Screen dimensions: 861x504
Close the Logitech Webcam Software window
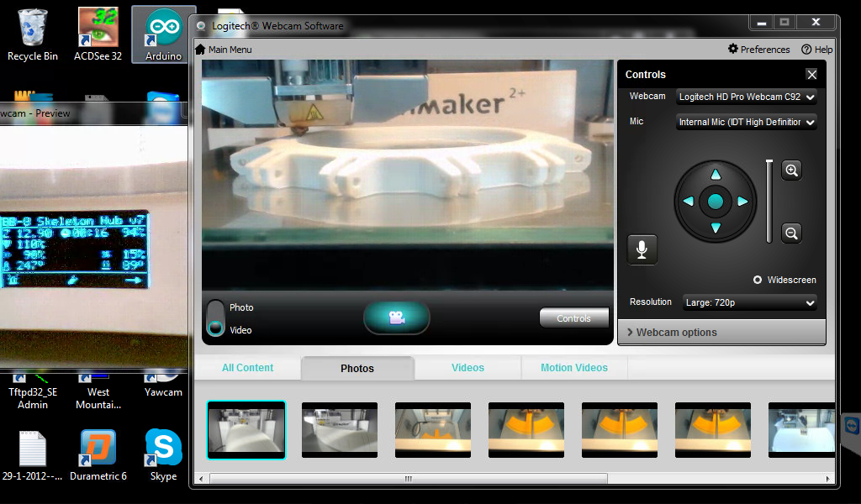[816, 23]
